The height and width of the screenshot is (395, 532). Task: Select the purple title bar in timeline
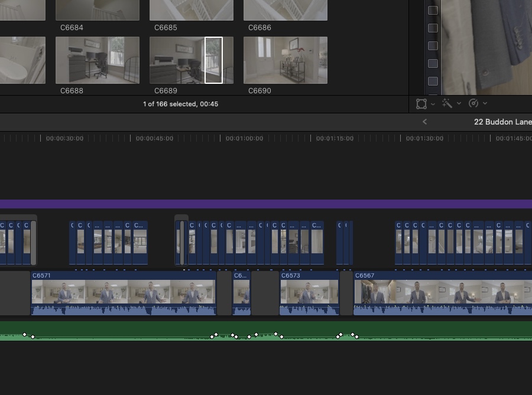click(x=266, y=204)
